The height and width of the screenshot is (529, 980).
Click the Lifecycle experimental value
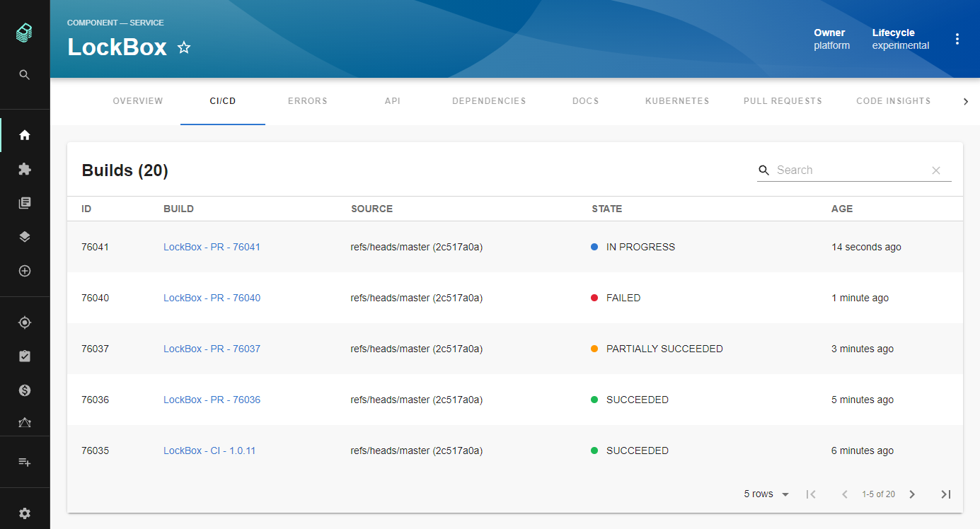901,45
